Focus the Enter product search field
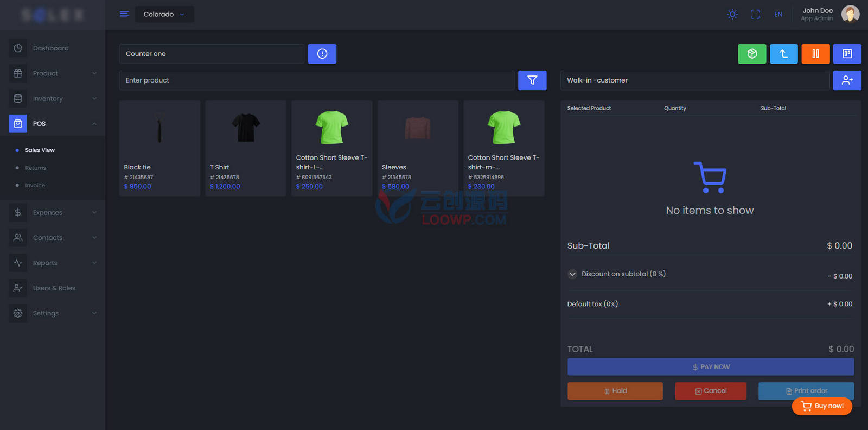 tap(317, 80)
